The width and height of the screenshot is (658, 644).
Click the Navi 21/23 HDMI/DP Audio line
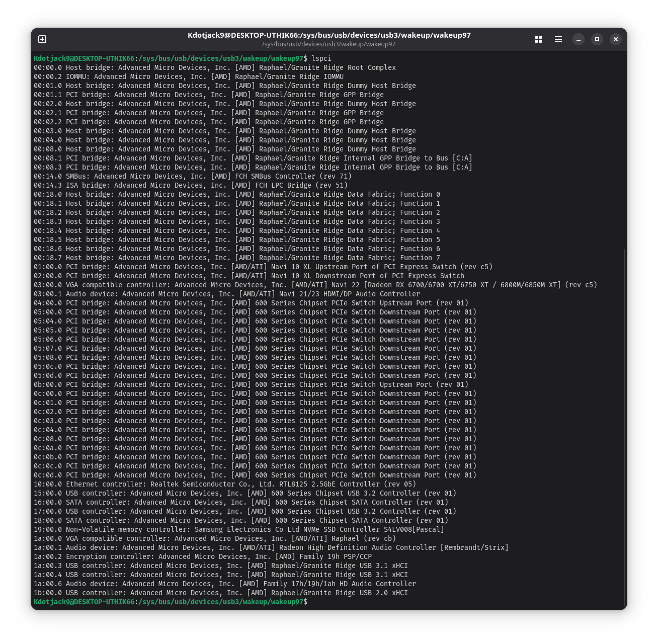point(227,294)
